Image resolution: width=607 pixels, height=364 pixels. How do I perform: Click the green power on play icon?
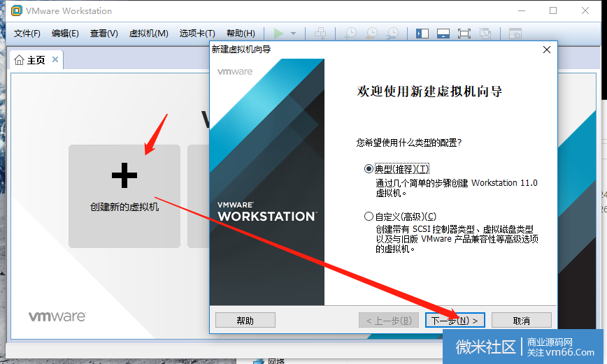[278, 34]
